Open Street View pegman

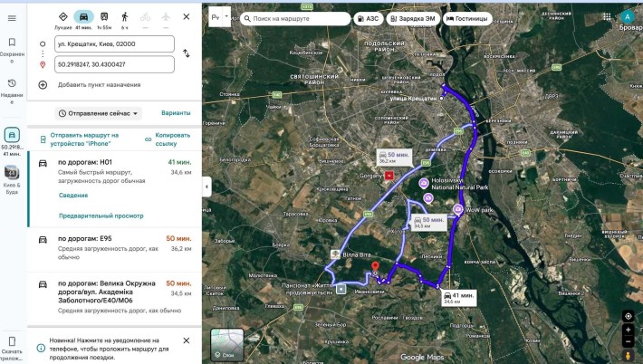[x=628, y=355]
